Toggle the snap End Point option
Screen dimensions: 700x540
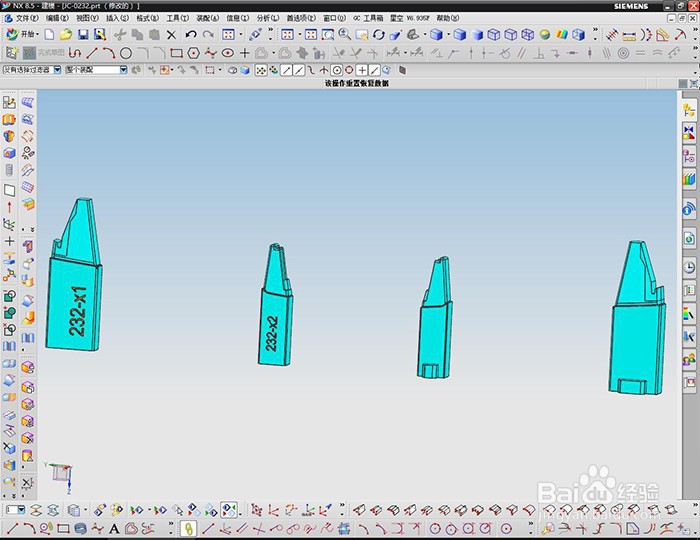click(286, 70)
